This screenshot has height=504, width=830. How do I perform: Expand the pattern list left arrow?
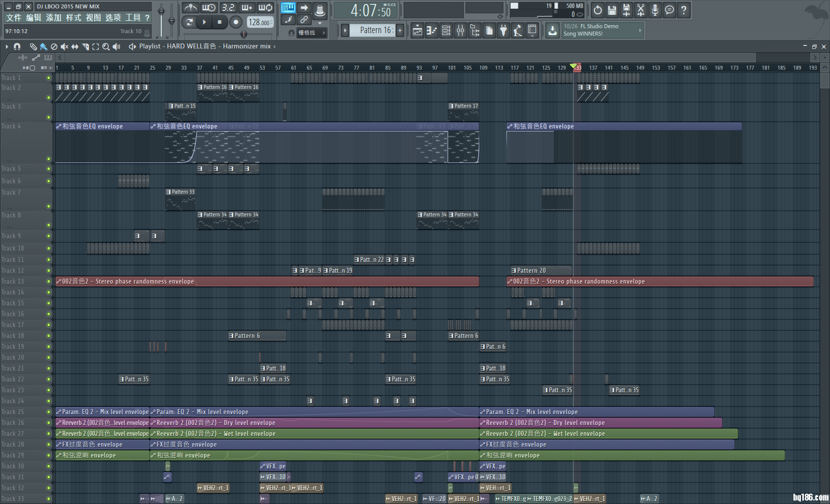(x=345, y=30)
